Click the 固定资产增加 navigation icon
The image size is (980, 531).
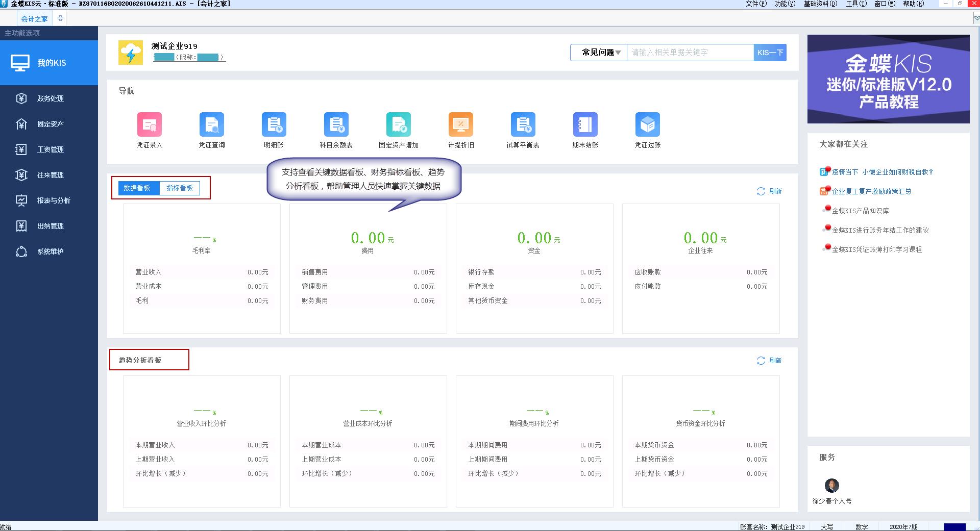click(398, 125)
